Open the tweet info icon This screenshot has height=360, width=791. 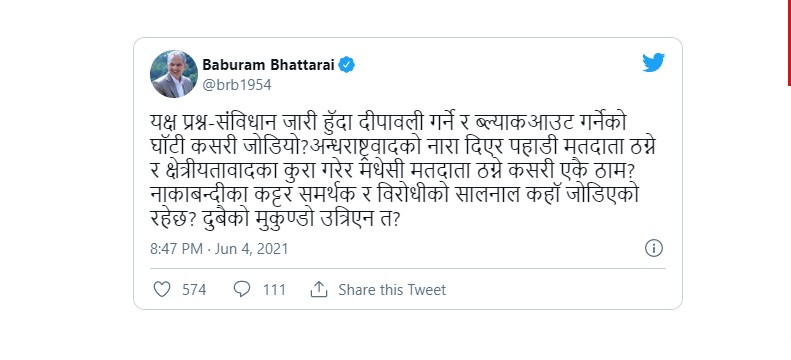tap(654, 248)
